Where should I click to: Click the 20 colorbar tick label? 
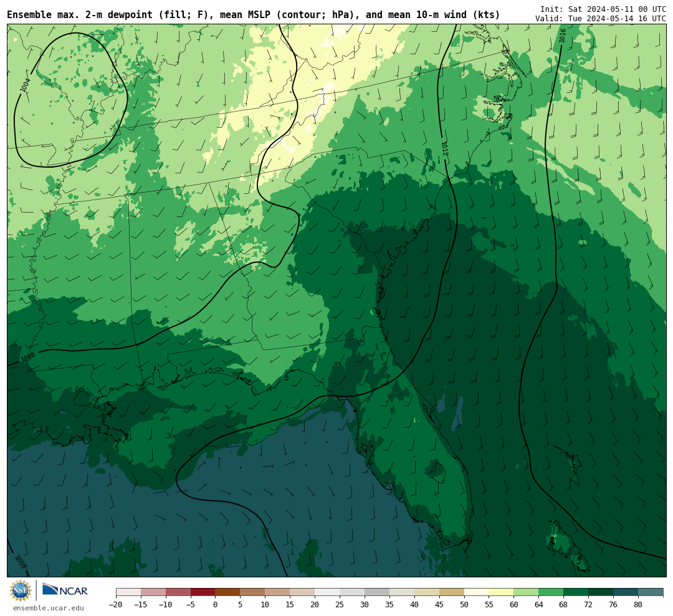pos(315,605)
